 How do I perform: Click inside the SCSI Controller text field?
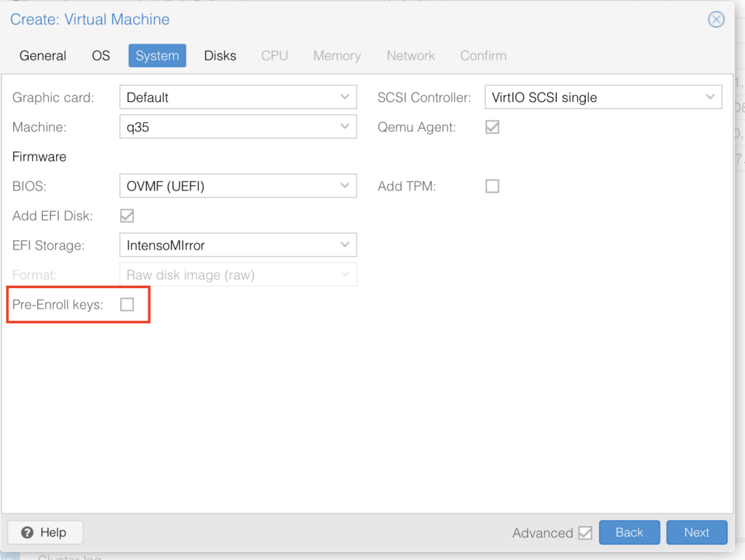coord(589,97)
